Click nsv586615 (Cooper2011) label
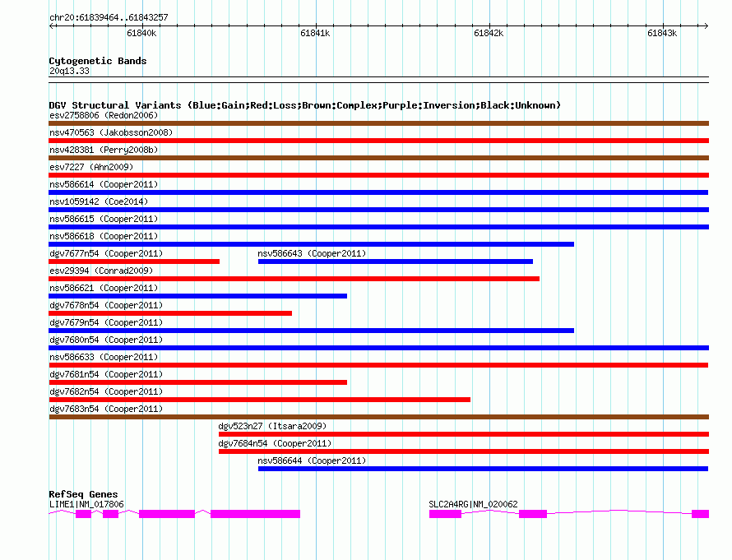 point(104,219)
